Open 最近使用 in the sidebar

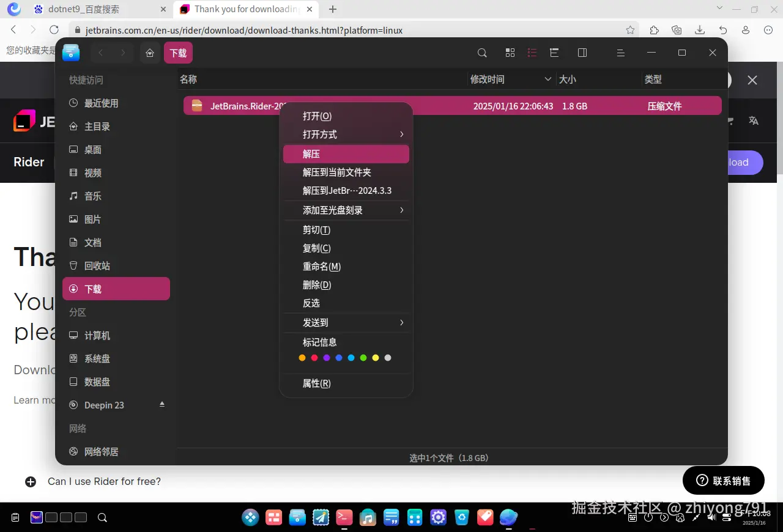116,103
